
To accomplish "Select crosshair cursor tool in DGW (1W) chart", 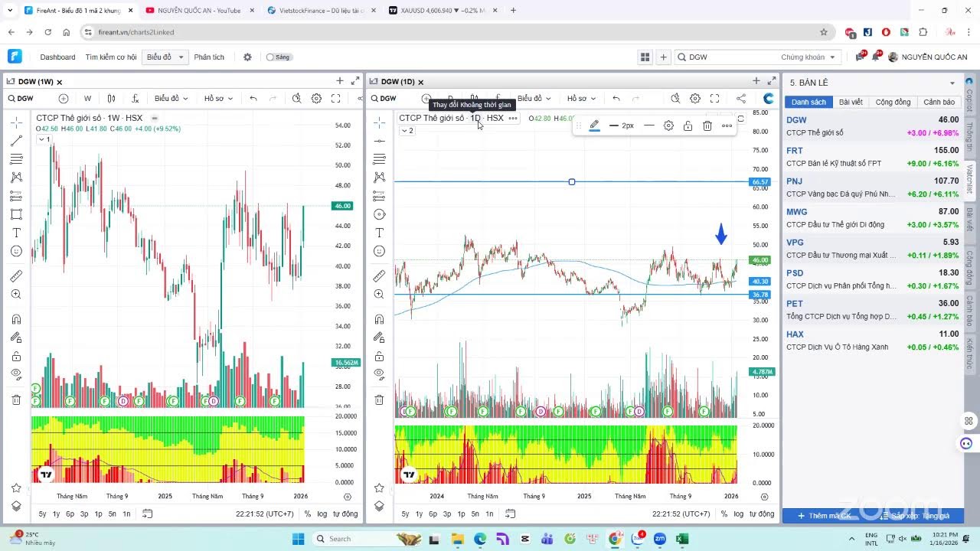I will 16,122.
